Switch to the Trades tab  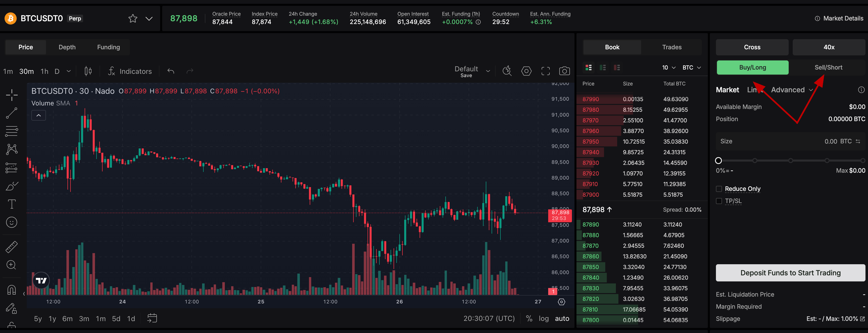click(x=671, y=47)
